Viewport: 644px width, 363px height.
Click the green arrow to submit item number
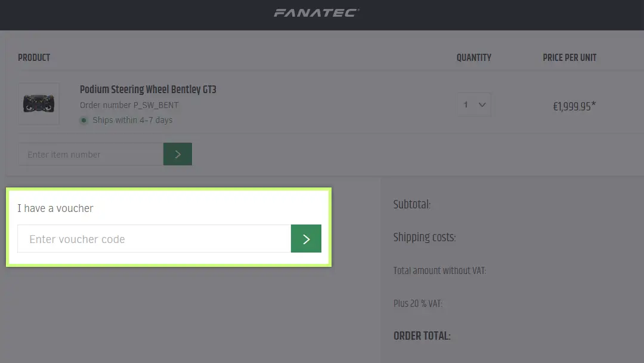tap(177, 154)
